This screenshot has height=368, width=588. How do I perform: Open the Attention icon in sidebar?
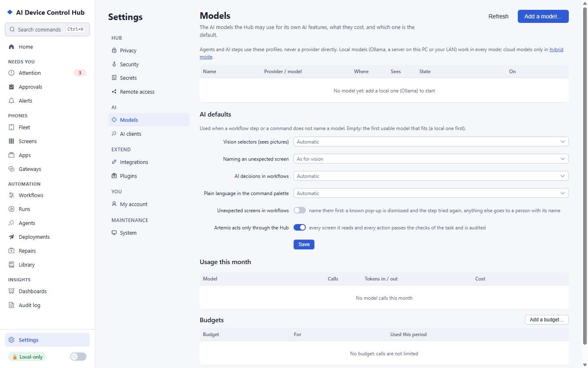click(x=11, y=73)
